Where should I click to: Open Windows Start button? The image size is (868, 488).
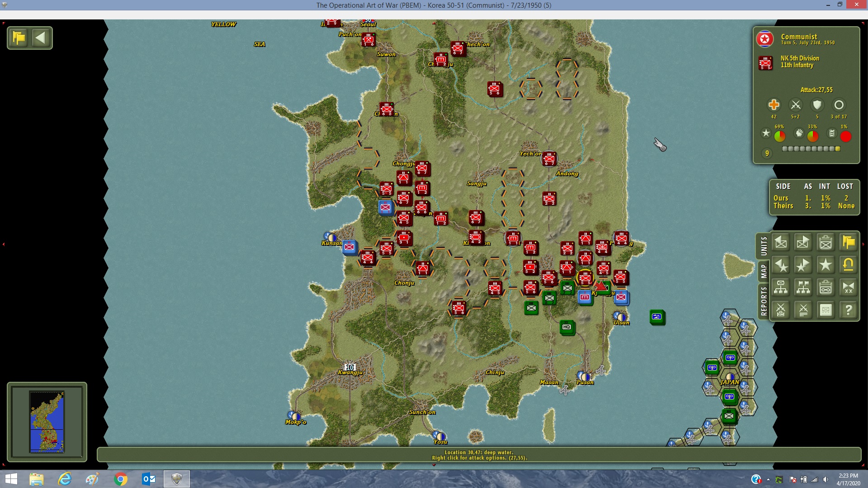pos(11,479)
